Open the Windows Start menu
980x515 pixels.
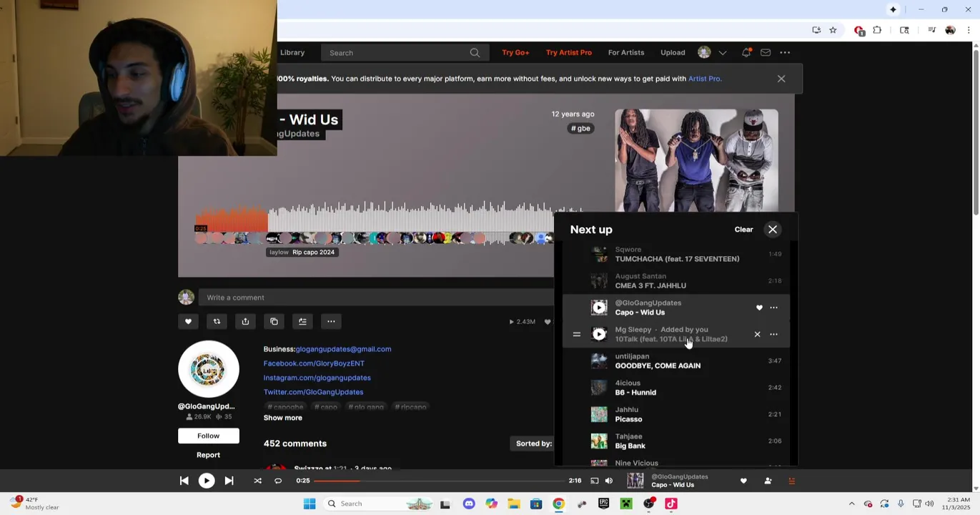pyautogui.click(x=309, y=504)
